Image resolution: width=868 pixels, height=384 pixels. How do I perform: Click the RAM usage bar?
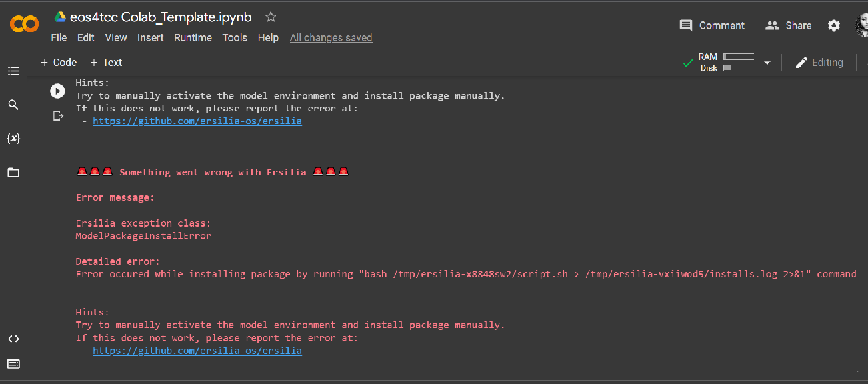[738, 57]
